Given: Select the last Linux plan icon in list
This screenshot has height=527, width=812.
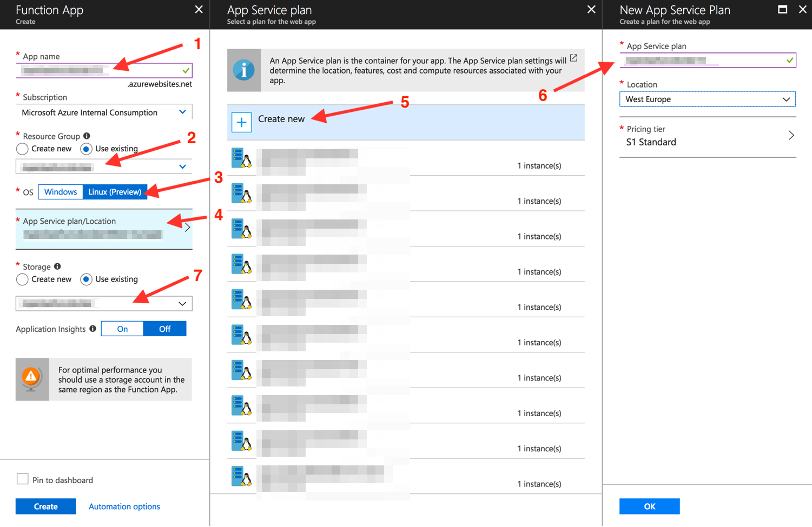Looking at the screenshot, I should tap(242, 476).
